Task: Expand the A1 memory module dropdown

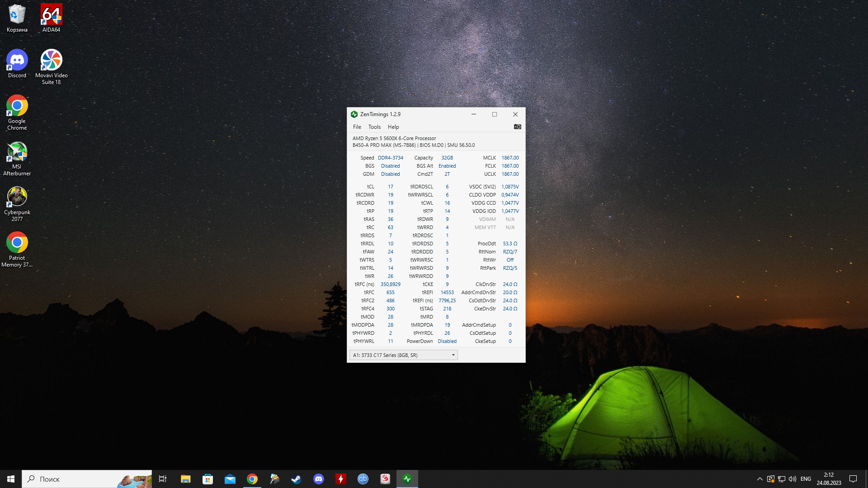Action: [x=453, y=355]
